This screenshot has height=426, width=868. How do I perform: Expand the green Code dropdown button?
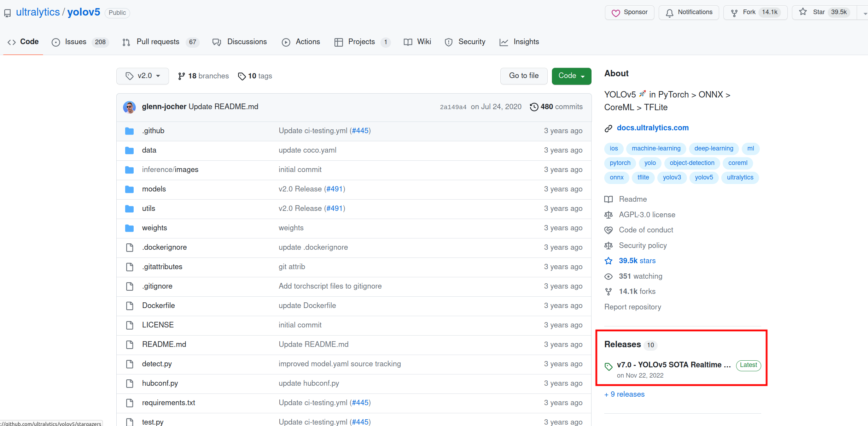pyautogui.click(x=571, y=76)
